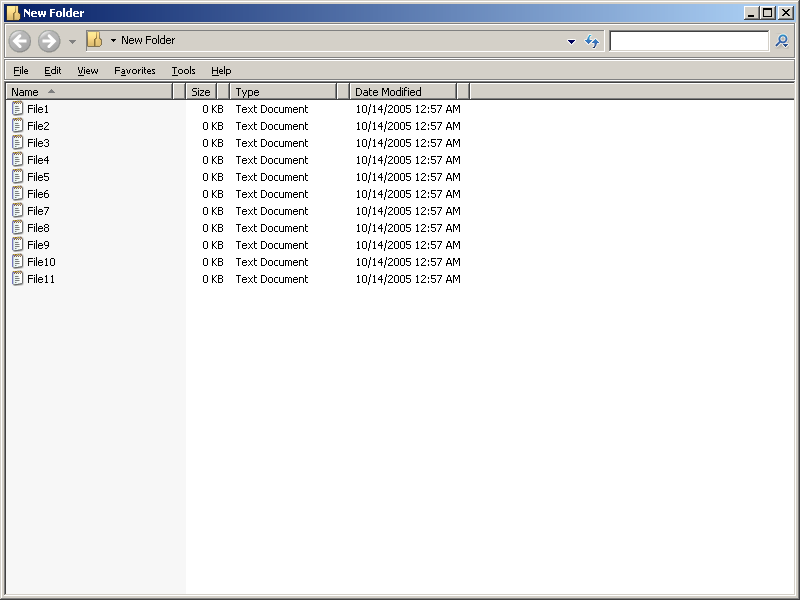
Task: Click the File4 document icon
Action: tap(17, 159)
